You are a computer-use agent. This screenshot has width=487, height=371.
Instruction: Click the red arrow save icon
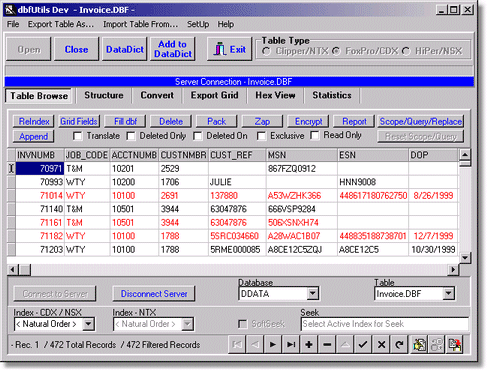[x=455, y=344]
